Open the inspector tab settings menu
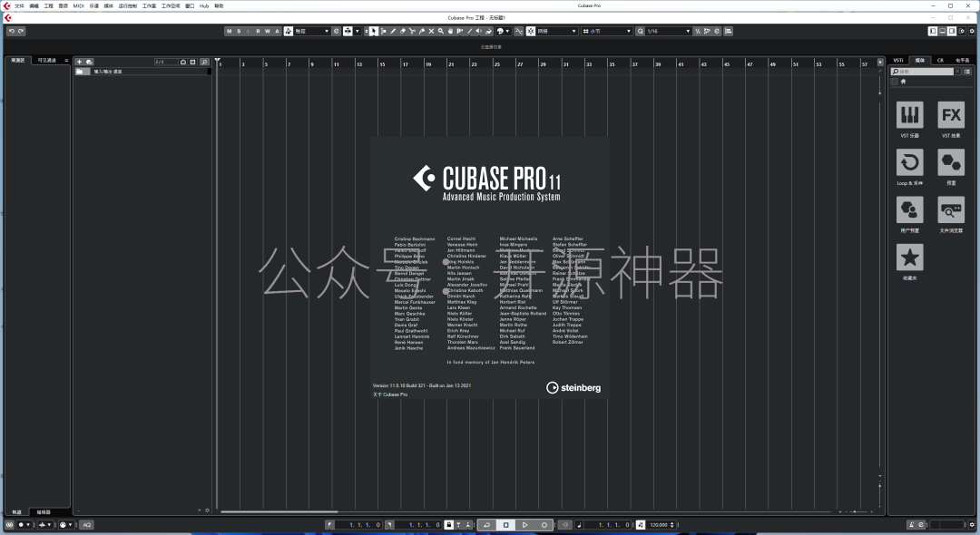Viewport: 980px width, 535px height. tap(66, 61)
